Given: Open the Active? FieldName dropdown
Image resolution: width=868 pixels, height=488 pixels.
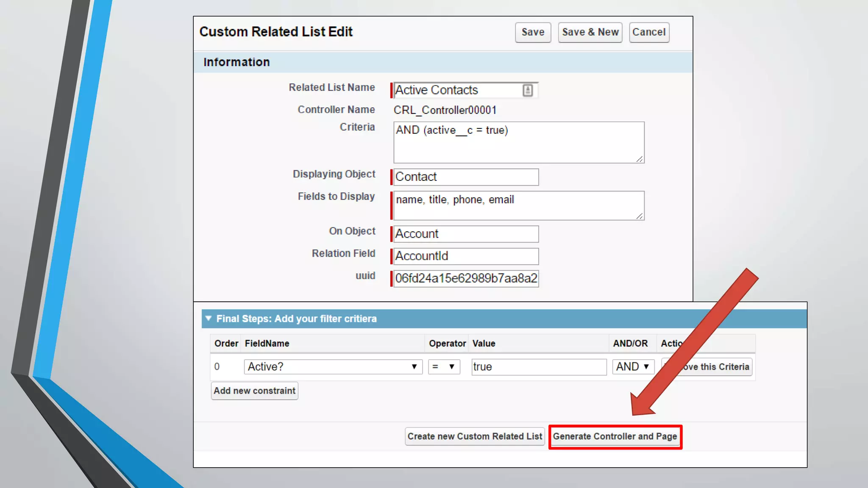Looking at the screenshot, I should pos(333,367).
